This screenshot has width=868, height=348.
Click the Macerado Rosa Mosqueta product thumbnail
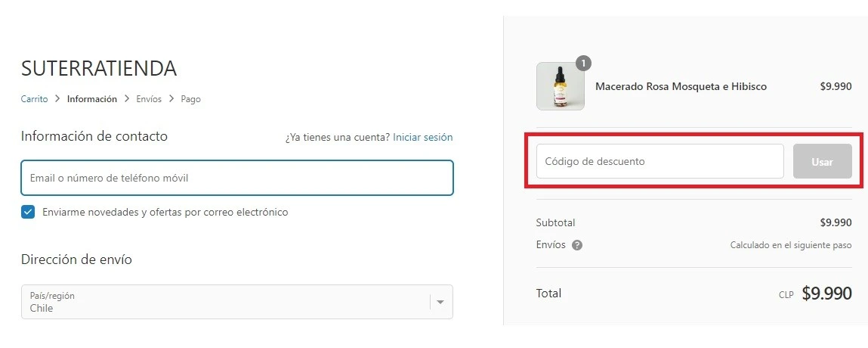coord(560,87)
